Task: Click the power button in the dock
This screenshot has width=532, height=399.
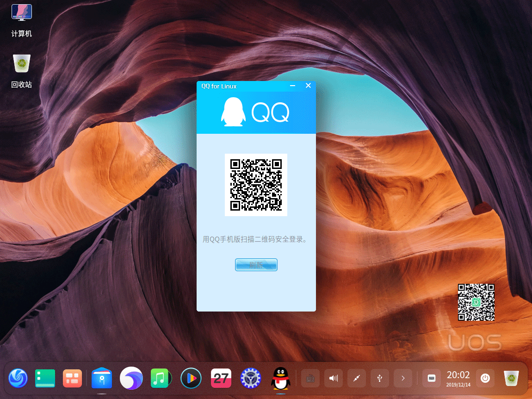Action: click(x=485, y=378)
